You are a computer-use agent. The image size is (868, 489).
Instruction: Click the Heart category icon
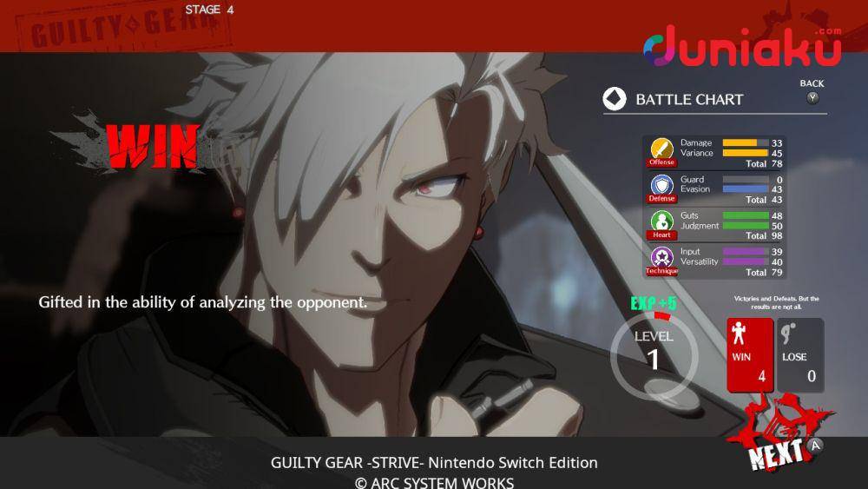[x=661, y=221]
